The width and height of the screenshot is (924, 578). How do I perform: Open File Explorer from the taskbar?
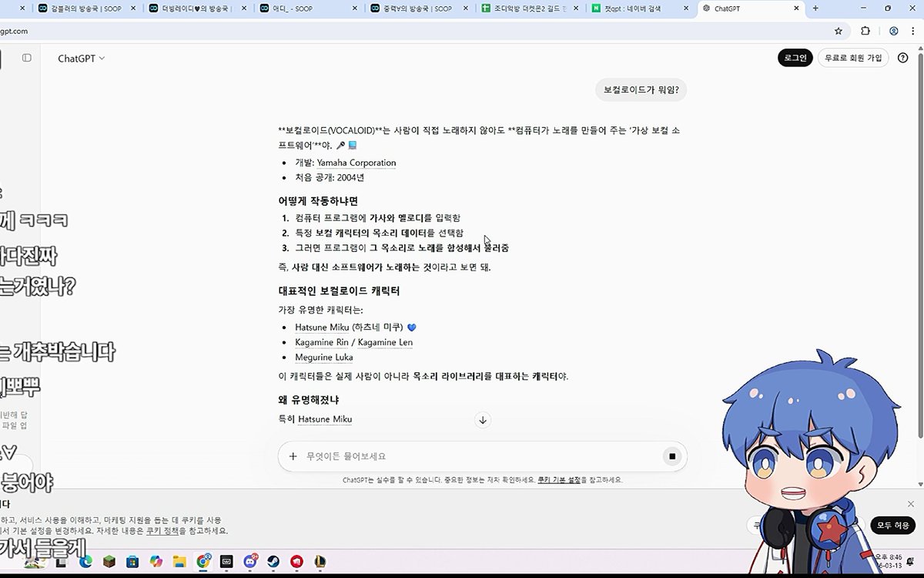pyautogui.click(x=179, y=562)
